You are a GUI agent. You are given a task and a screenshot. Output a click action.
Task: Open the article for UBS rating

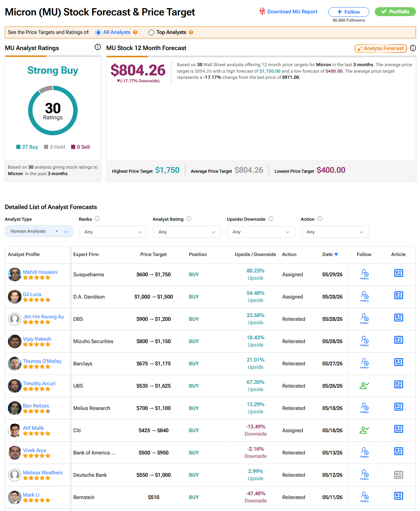click(x=399, y=385)
